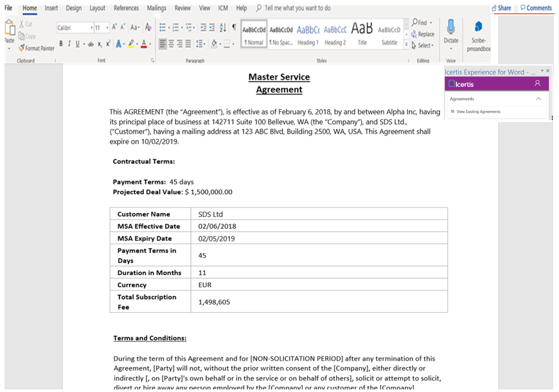The width and height of the screenshot is (559, 392).
Task: Toggle paragraph marks display
Action: pyautogui.click(x=234, y=28)
